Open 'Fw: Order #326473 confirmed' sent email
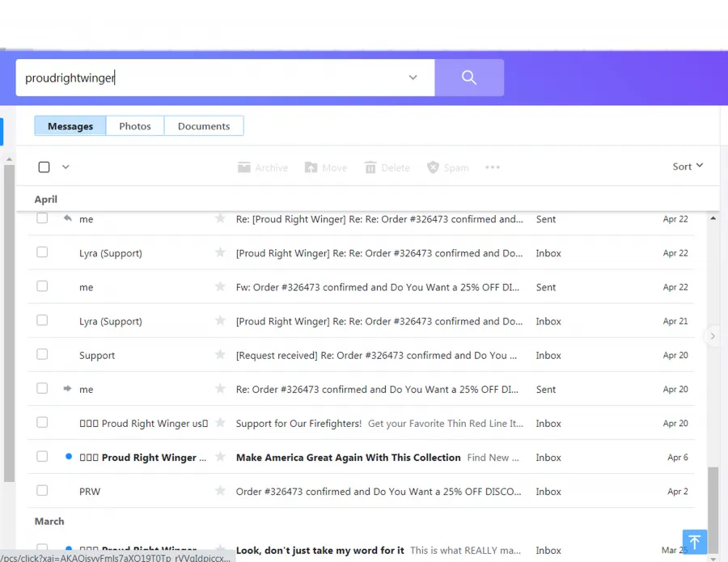Image resolution: width=728 pixels, height=562 pixels. pos(378,287)
